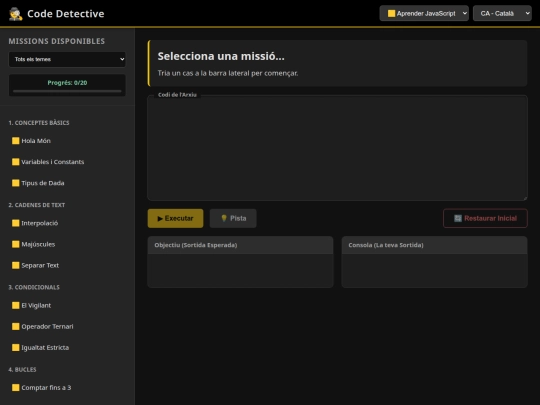The image size is (540, 405).
Task: Click the Progrés 0/20 progress bar
Action: point(67,91)
